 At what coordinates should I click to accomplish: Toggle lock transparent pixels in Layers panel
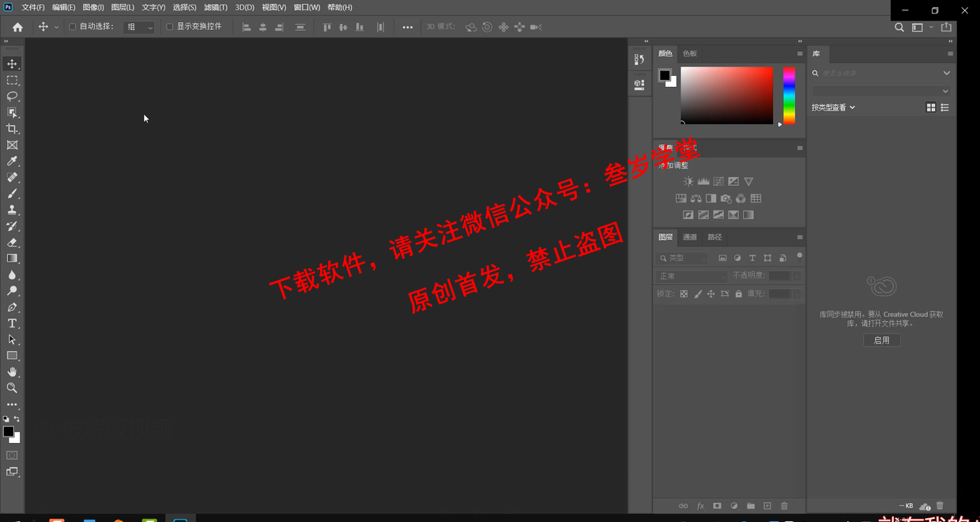click(683, 293)
